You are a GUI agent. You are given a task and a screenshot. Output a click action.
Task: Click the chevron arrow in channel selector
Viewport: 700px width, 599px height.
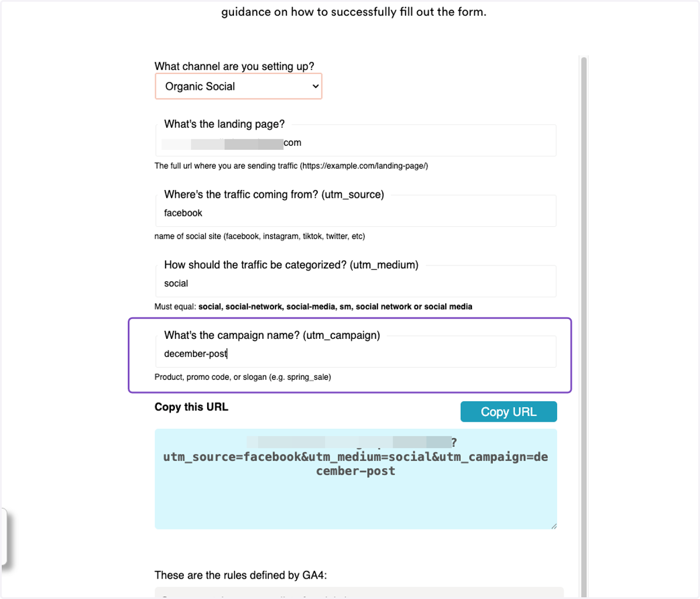click(316, 86)
